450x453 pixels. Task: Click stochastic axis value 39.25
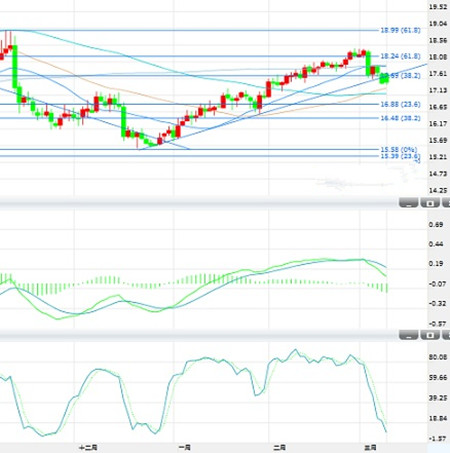[438, 398]
